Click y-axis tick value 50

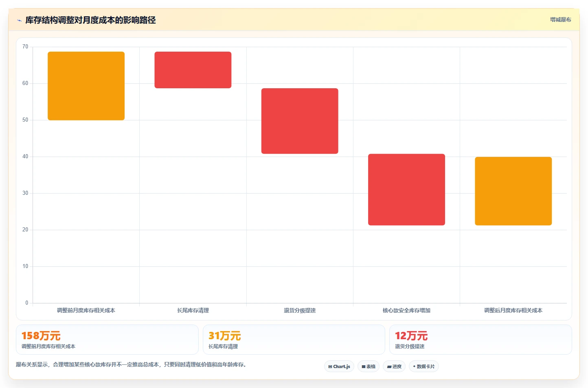click(x=25, y=120)
